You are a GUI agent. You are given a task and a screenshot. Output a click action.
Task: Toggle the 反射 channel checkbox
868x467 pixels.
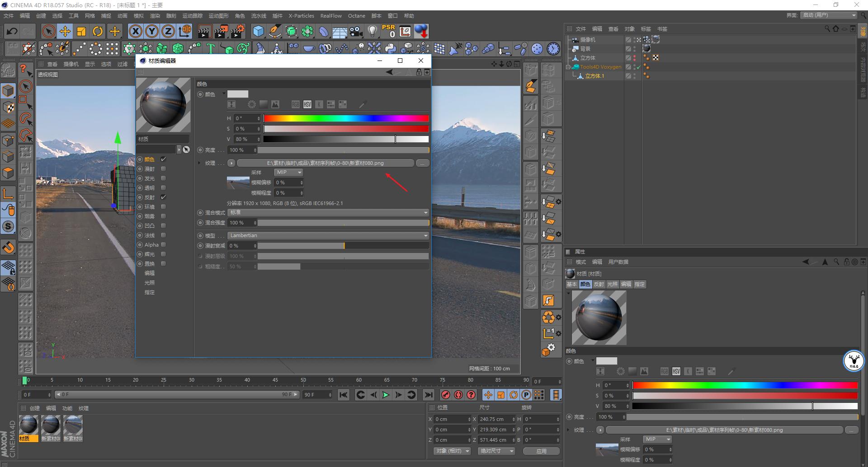point(163,197)
